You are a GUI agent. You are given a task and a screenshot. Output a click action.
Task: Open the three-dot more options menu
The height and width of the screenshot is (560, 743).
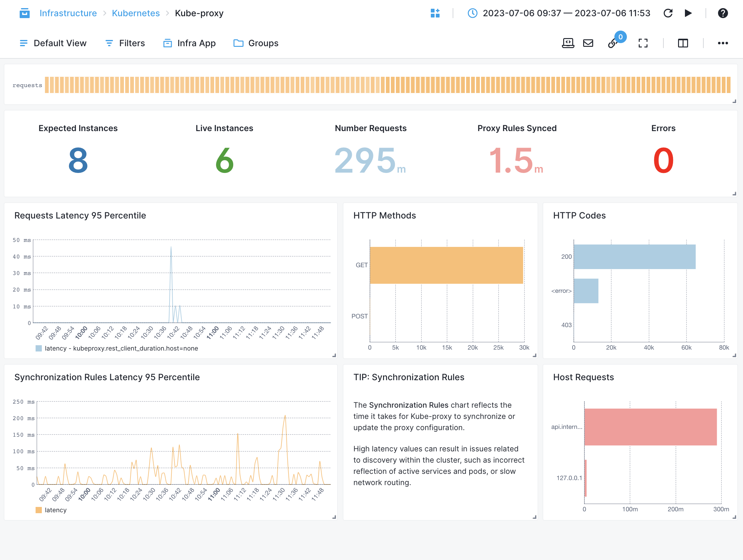tap(723, 43)
